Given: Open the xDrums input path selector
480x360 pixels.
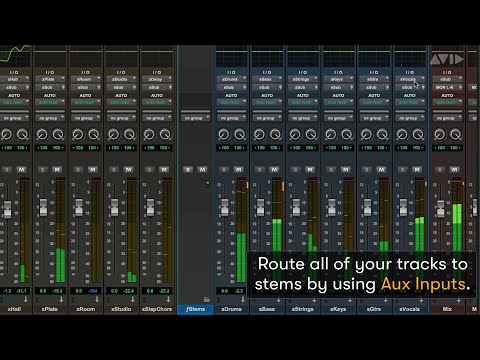Looking at the screenshot, I should pyautogui.click(x=232, y=79).
